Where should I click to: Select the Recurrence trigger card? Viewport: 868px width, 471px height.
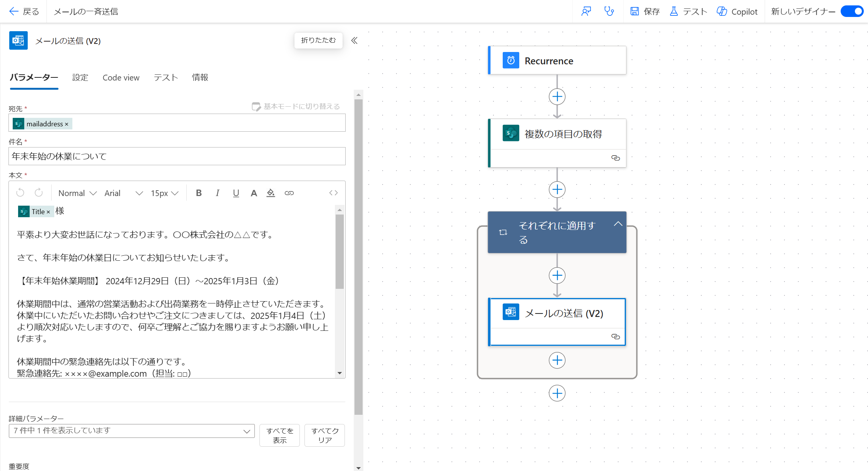[557, 60]
